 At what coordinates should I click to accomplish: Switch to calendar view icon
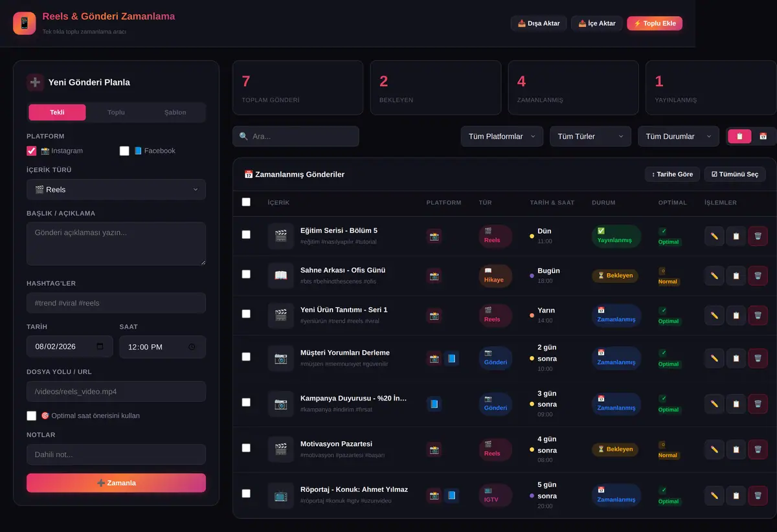point(763,137)
